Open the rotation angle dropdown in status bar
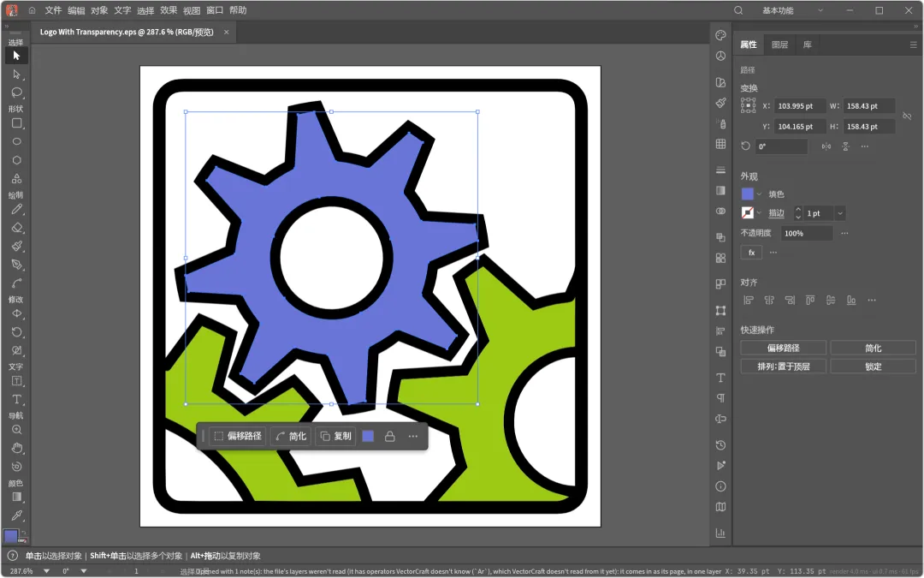The height and width of the screenshot is (578, 924). pyautogui.click(x=84, y=571)
